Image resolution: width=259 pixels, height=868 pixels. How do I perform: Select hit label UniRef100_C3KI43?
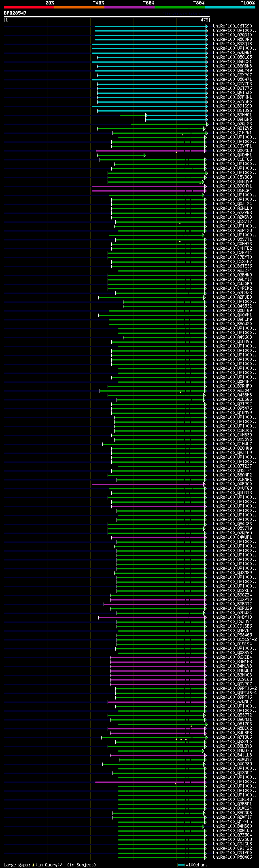pyautogui.click(x=232, y=800)
